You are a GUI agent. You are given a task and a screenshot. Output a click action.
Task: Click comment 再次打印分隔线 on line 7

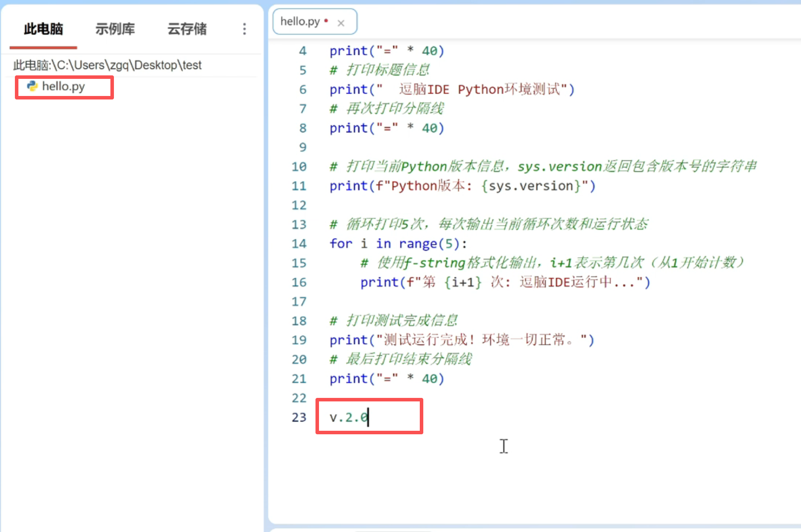(387, 109)
